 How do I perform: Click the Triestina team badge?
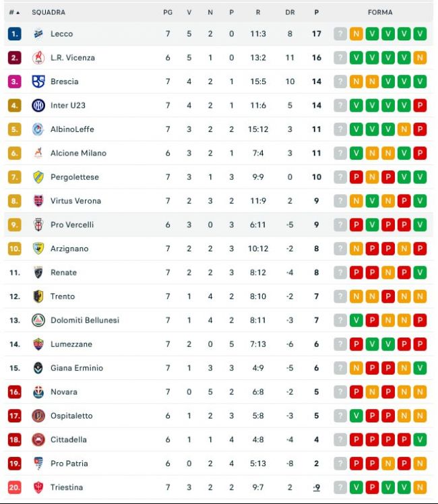[38, 487]
